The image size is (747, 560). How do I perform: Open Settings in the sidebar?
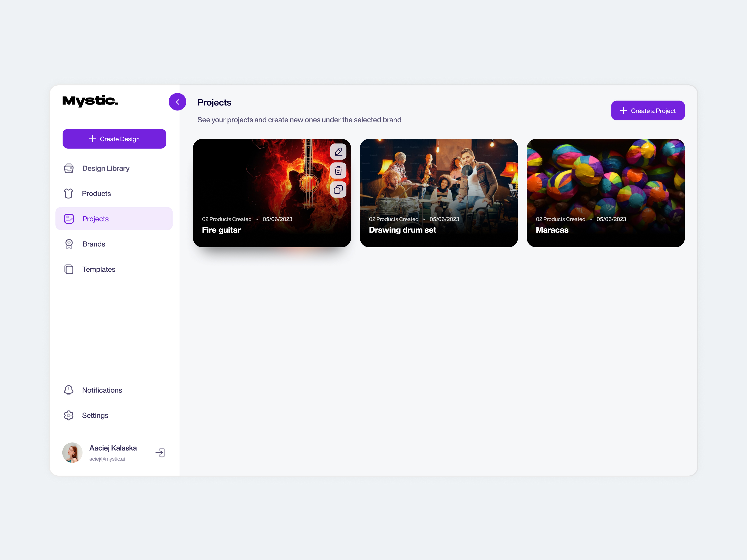click(x=114, y=415)
